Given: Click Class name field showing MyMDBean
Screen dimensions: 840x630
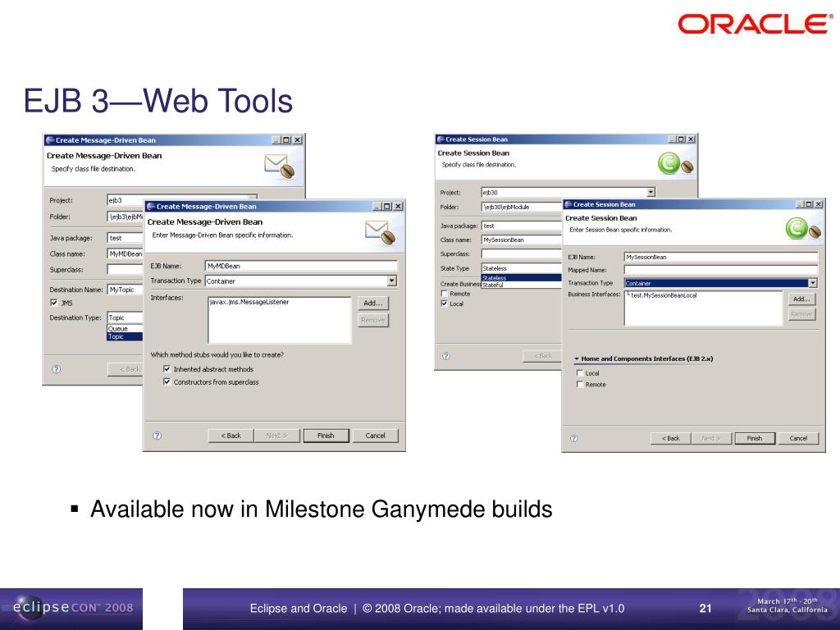Looking at the screenshot, I should click(125, 254).
